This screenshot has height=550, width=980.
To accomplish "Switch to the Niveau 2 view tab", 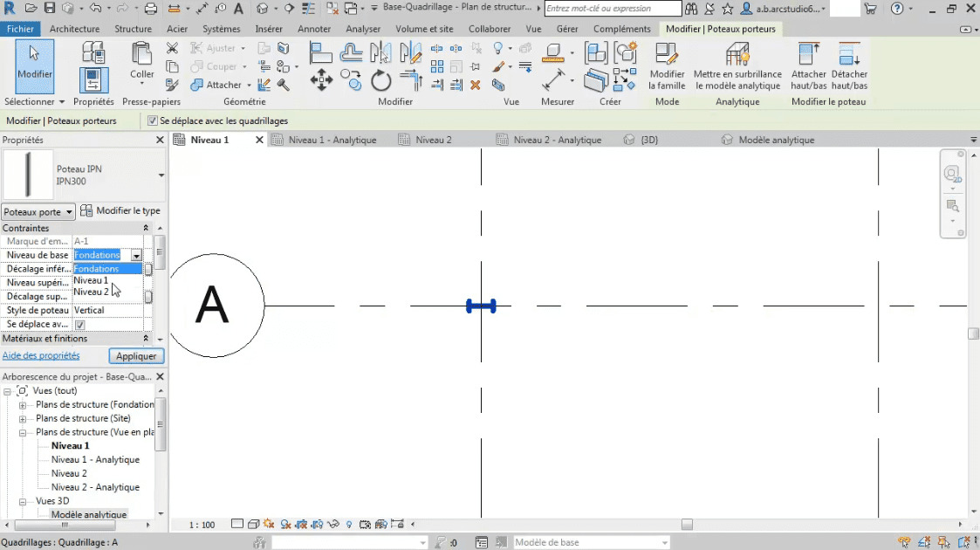I will 433,140.
